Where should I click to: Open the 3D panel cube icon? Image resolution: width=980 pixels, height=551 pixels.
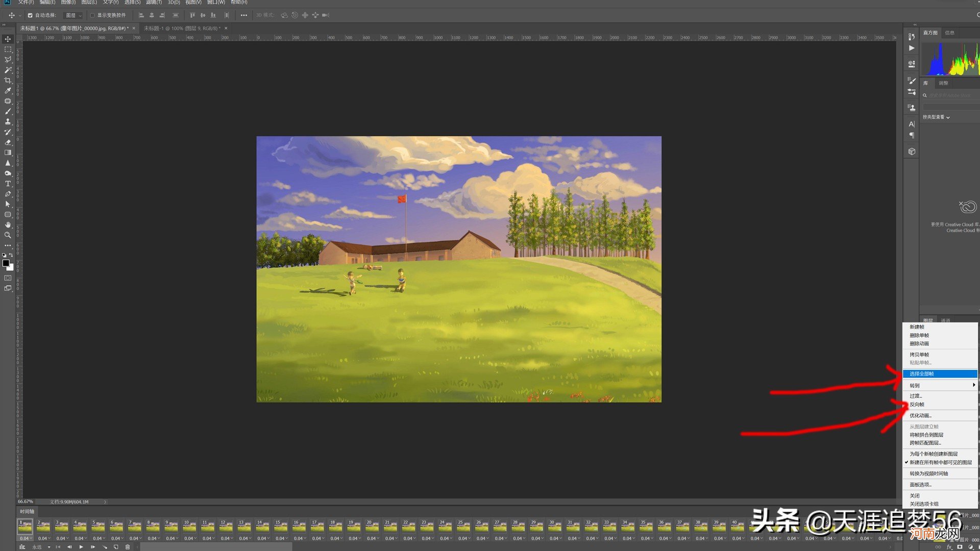pyautogui.click(x=912, y=152)
